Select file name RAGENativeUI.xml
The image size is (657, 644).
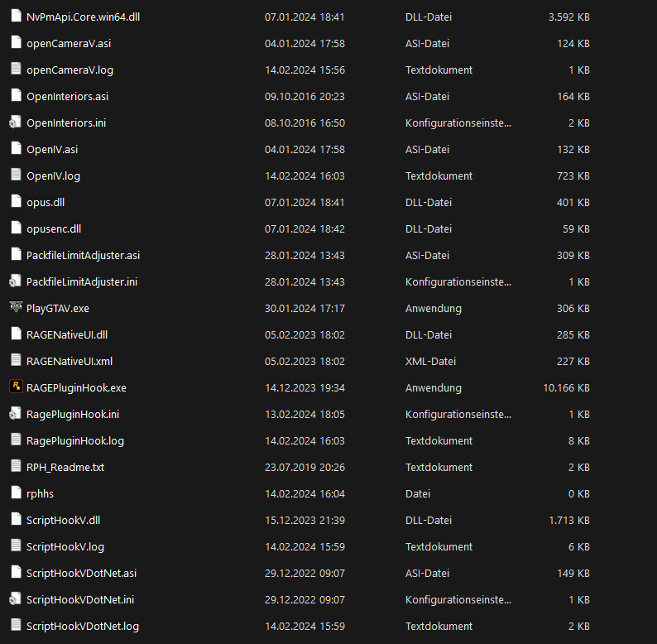click(x=70, y=362)
